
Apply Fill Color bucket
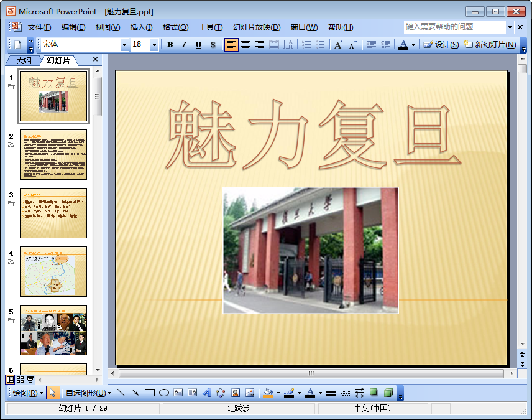click(268, 393)
